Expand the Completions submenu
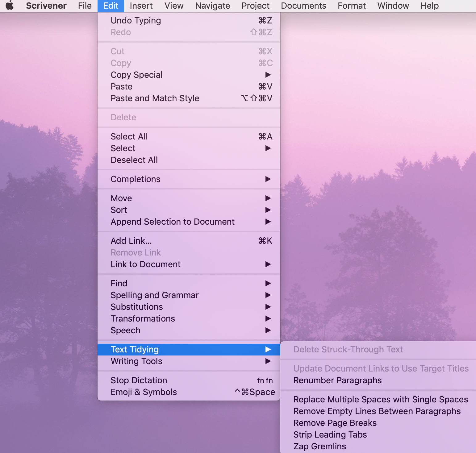The height and width of the screenshot is (453, 476). (x=189, y=179)
